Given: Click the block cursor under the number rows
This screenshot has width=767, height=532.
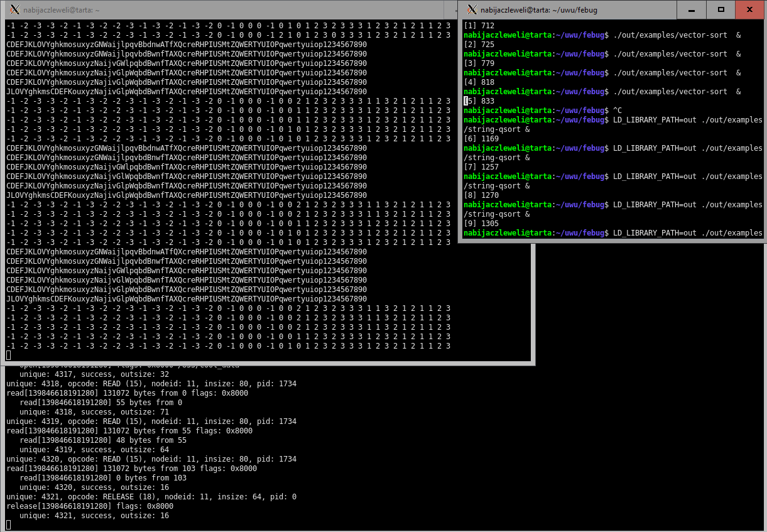Looking at the screenshot, I should (x=8, y=356).
